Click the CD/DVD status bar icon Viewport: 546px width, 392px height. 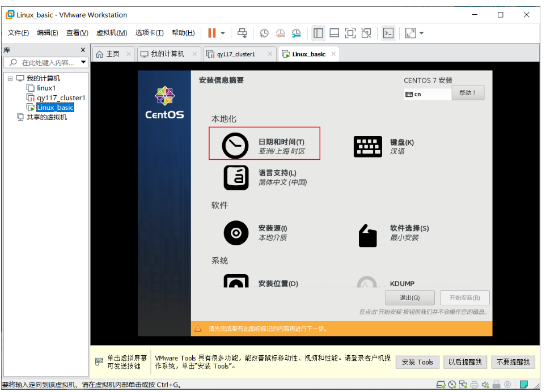tap(452, 384)
